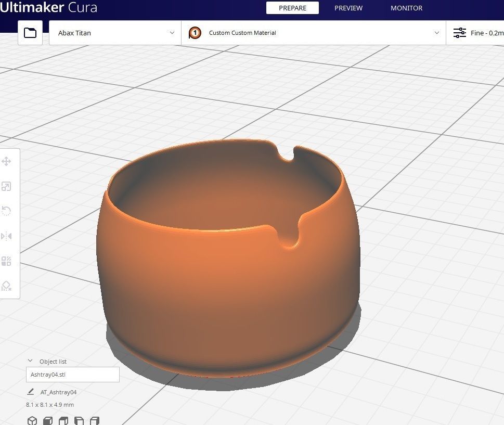Select Ashtray04.stl in object list
Viewport: 504px width, 425px height.
point(73,375)
